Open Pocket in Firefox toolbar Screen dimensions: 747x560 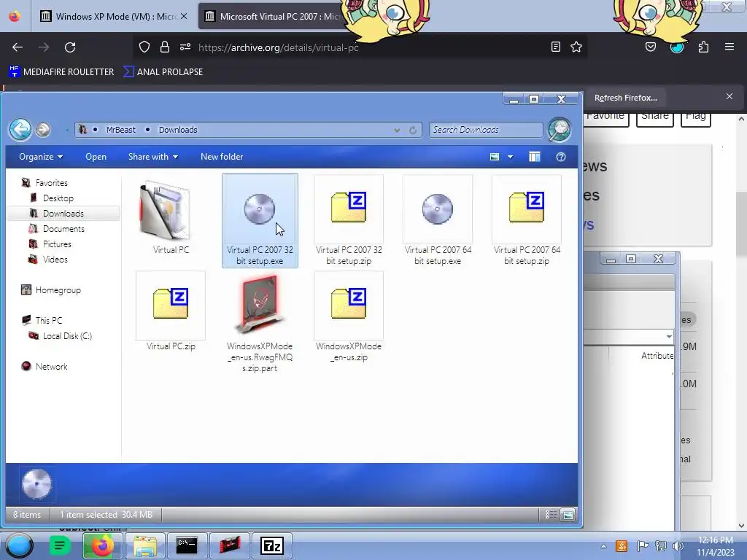click(650, 47)
